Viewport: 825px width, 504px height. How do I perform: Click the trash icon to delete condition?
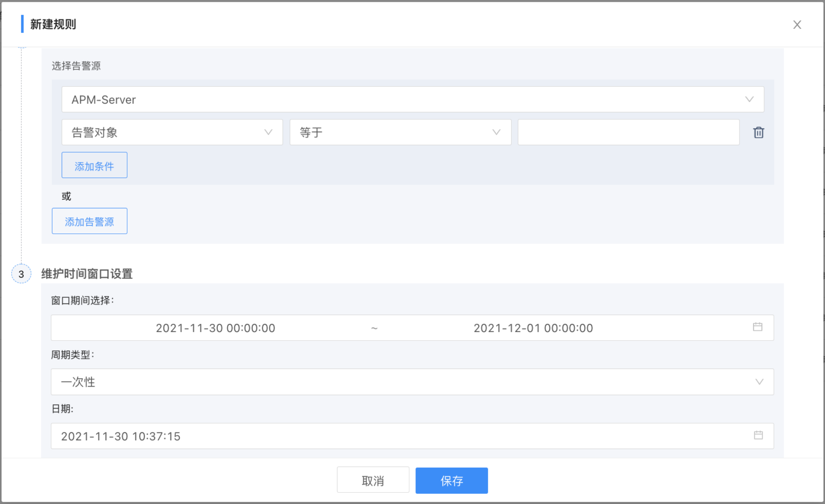coord(758,133)
